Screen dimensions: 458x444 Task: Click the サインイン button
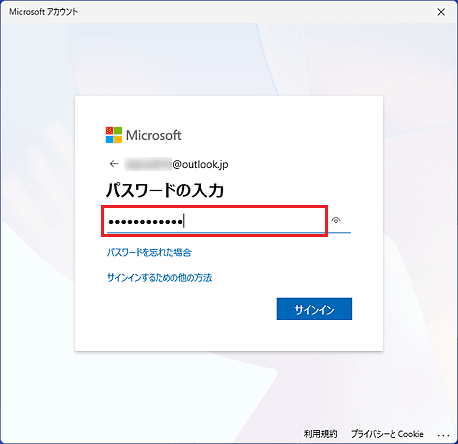314,309
